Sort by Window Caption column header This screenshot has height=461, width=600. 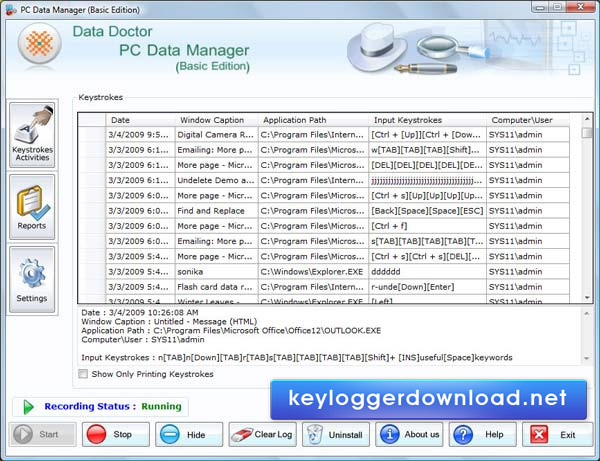217,120
